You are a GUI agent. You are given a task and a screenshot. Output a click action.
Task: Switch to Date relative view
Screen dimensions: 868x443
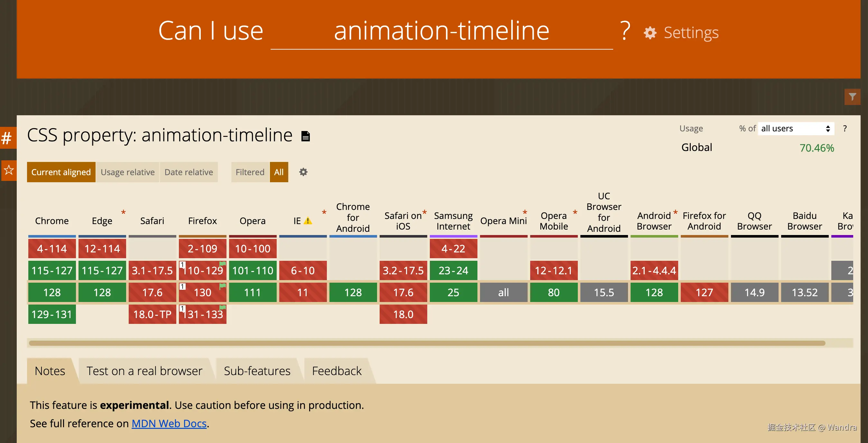pyautogui.click(x=188, y=172)
